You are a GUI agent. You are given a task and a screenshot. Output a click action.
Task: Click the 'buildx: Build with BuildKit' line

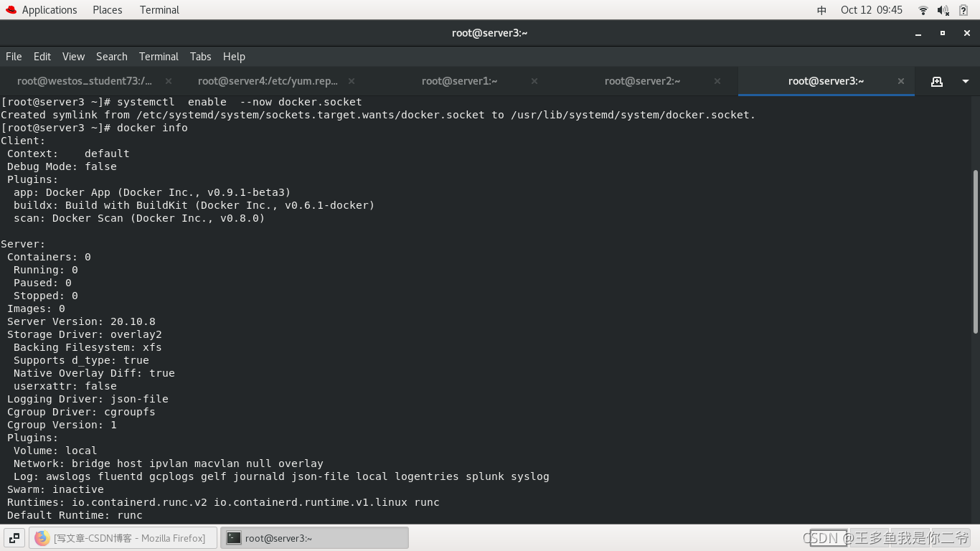pyautogui.click(x=194, y=205)
